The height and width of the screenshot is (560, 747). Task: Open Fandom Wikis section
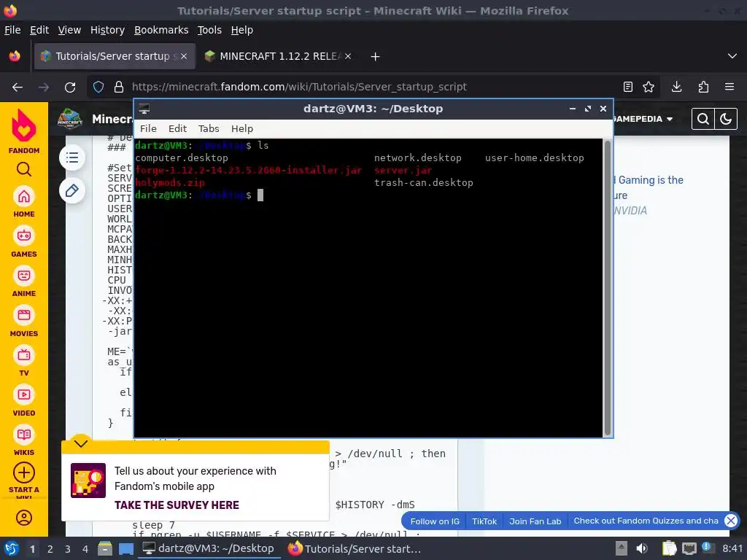pyautogui.click(x=24, y=441)
